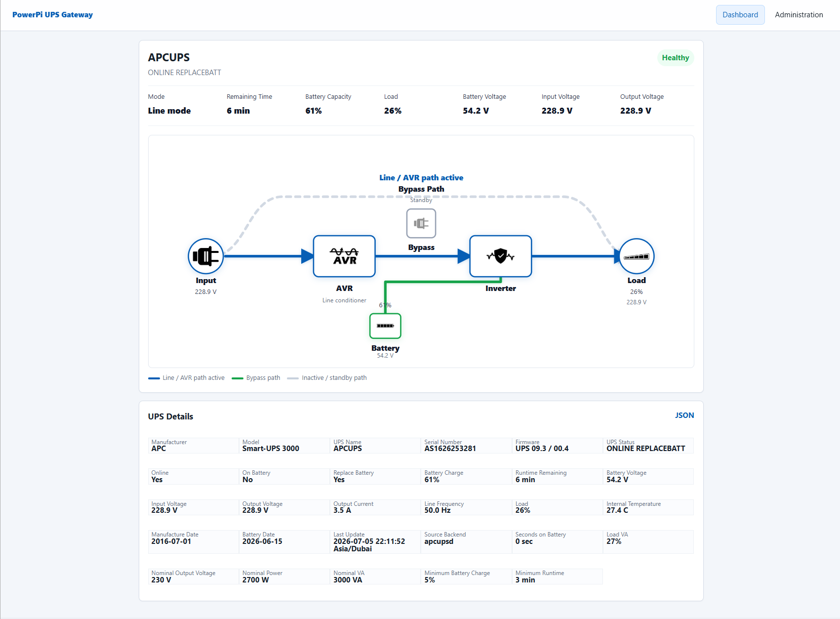This screenshot has height=619, width=840.
Task: Click the PowerPi UPS Gateway title link
Action: click(x=52, y=15)
